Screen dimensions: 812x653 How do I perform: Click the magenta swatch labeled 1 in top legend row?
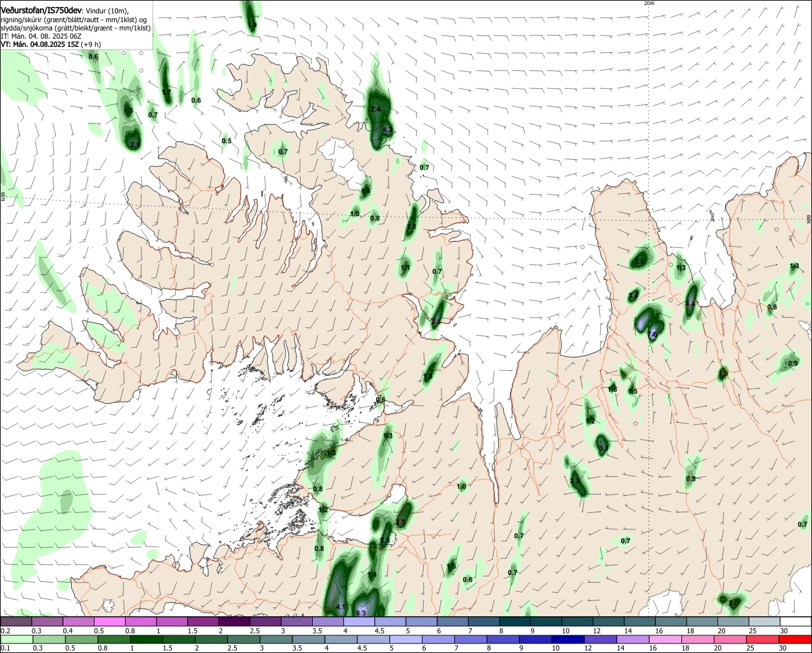(x=172, y=621)
